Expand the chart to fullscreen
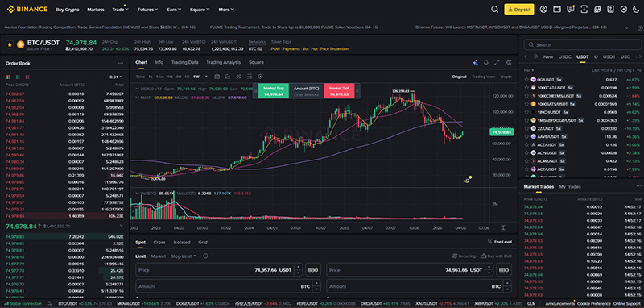Screen dimensions: 644x308 (497, 63)
